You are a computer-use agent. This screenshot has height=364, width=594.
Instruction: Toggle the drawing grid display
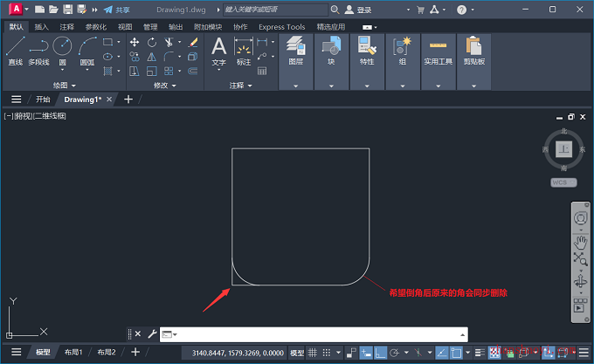click(x=313, y=353)
